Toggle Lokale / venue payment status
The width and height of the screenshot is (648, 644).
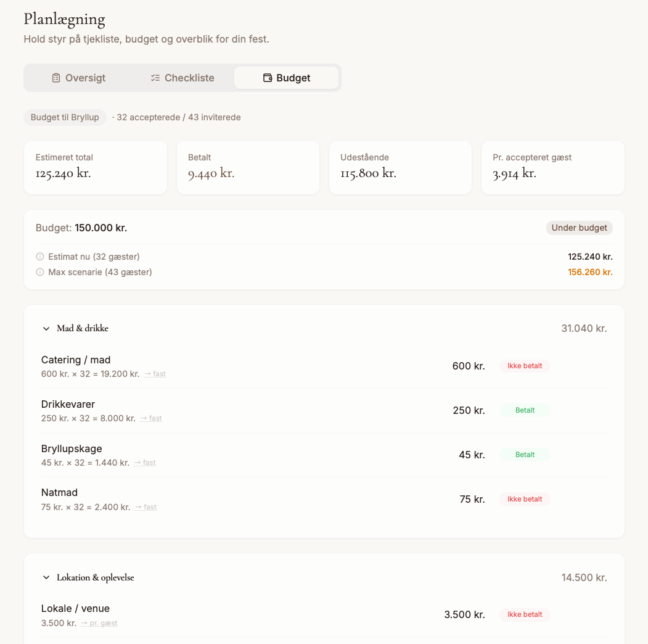[x=525, y=614]
